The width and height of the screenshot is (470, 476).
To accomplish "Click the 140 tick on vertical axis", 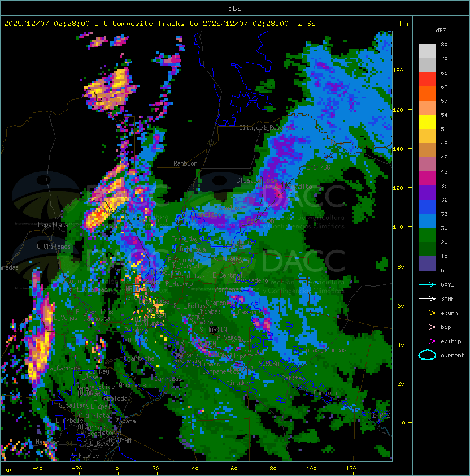I will (x=398, y=149).
